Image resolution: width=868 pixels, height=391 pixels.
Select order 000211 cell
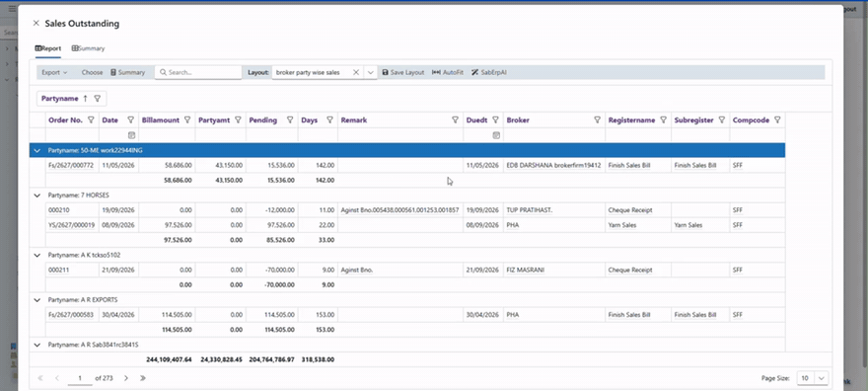72,270
